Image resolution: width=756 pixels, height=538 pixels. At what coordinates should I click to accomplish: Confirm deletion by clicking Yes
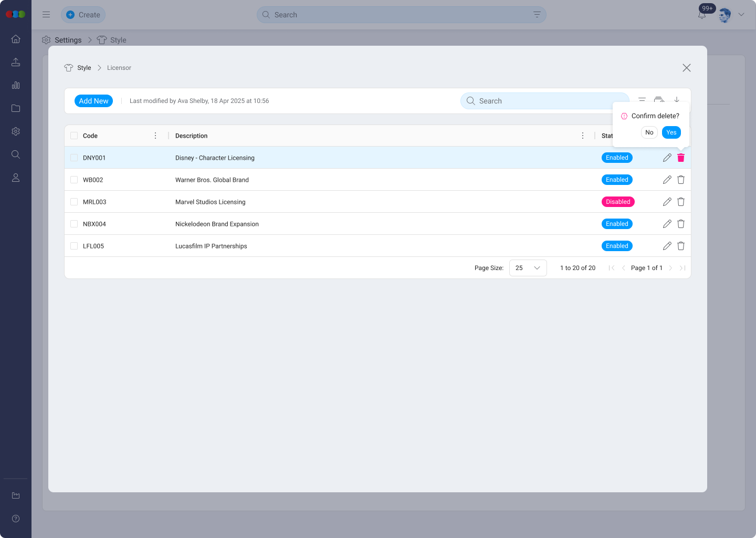coord(671,132)
